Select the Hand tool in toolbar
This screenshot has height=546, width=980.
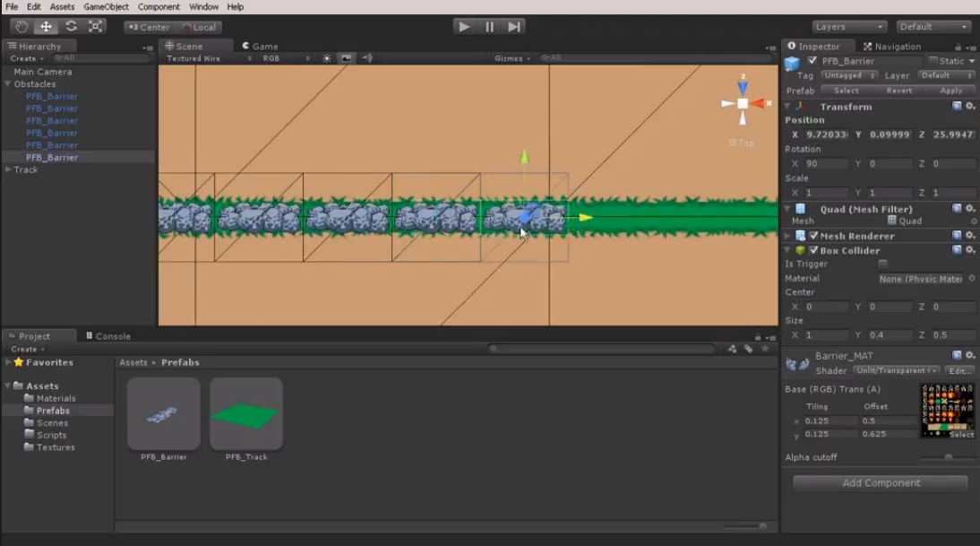point(21,26)
